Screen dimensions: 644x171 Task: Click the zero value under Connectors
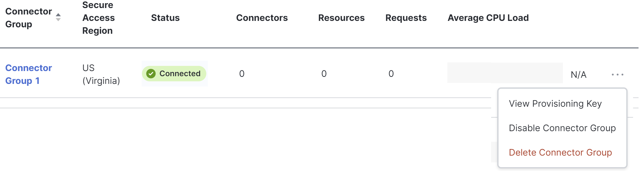coord(242,74)
